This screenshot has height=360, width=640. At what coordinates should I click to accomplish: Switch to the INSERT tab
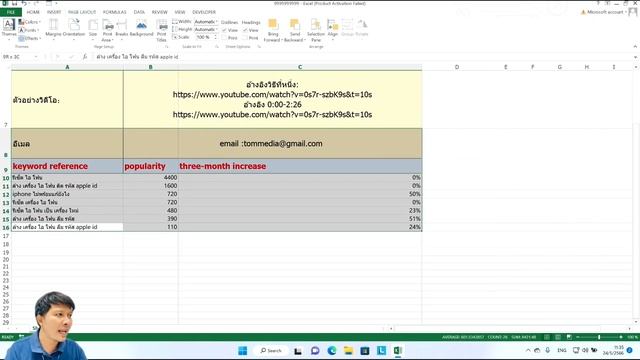coord(54,12)
